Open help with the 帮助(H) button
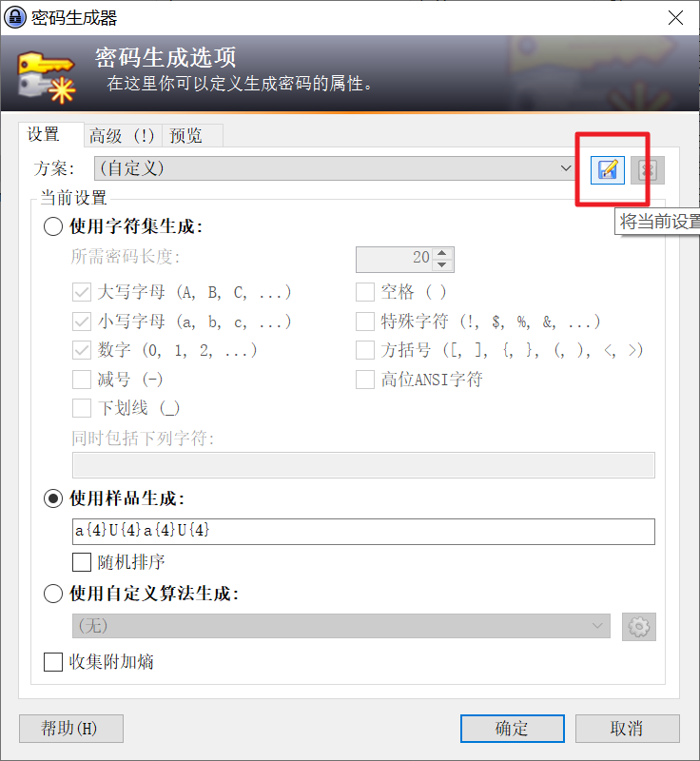 (71, 729)
